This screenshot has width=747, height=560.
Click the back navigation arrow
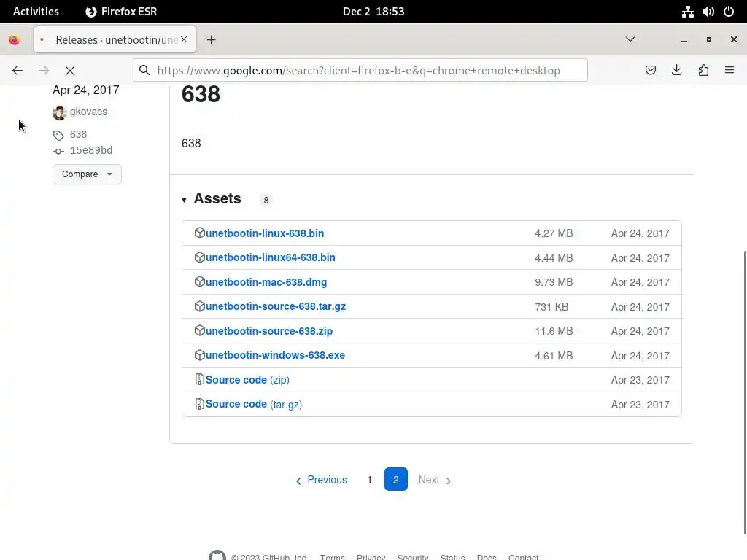[x=18, y=71]
